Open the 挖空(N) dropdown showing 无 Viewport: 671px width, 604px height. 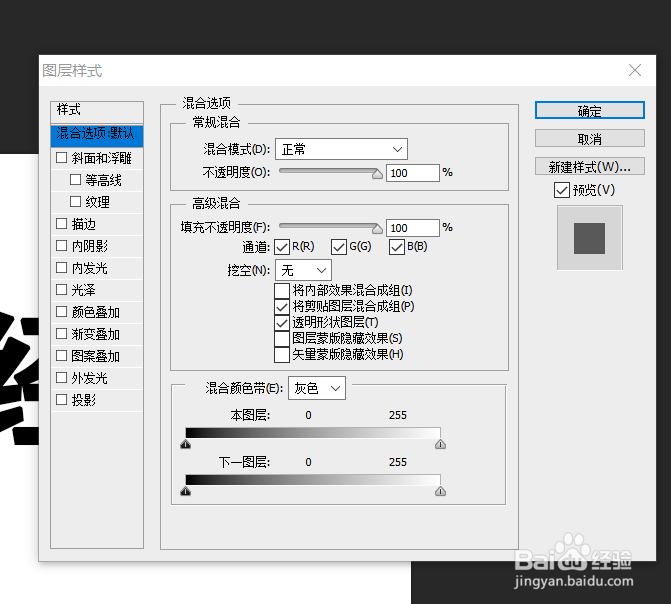[x=303, y=270]
